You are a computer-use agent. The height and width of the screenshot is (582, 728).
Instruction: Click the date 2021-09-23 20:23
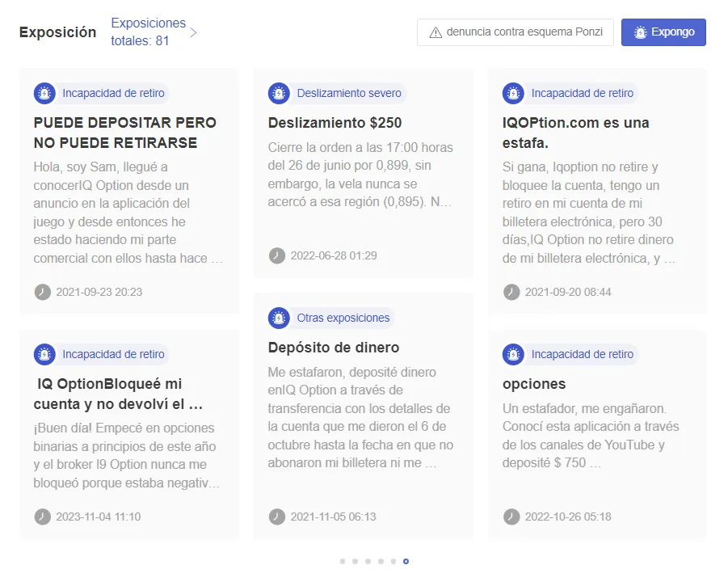[x=99, y=292]
